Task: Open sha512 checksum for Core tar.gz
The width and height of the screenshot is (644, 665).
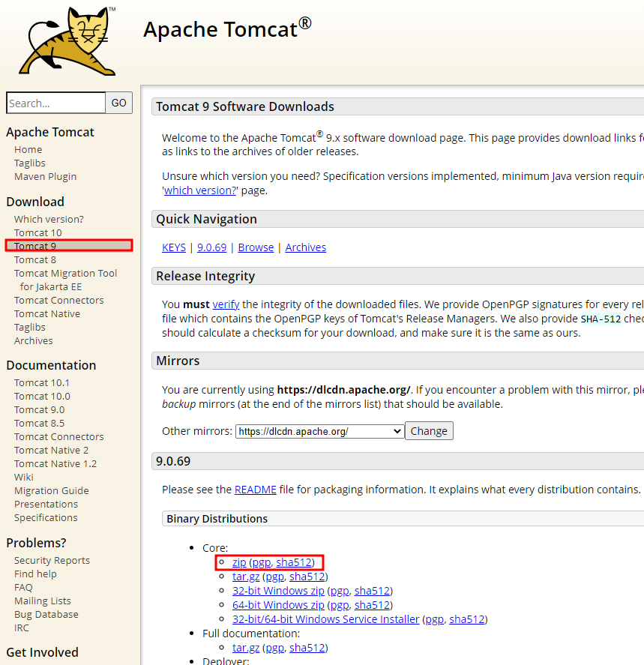Action: pos(307,577)
